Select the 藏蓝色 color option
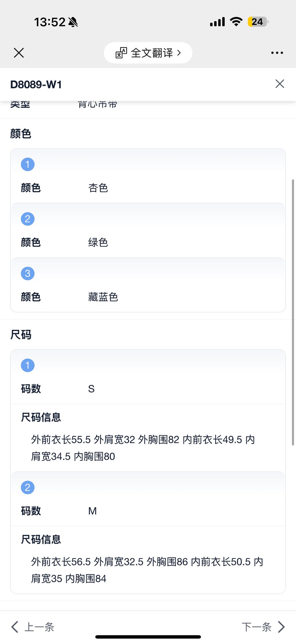This screenshot has height=644, width=296. (x=103, y=297)
